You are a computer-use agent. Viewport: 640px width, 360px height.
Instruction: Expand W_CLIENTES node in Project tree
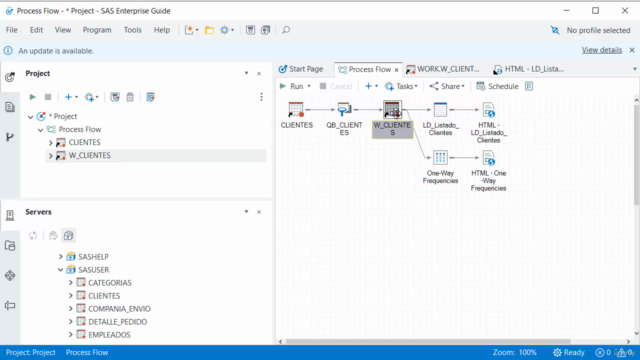click(51, 156)
